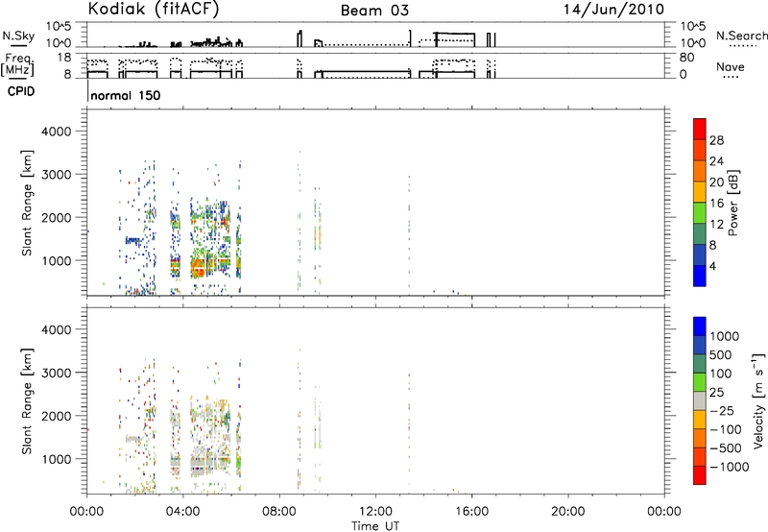This screenshot has height=532, width=768.
Task: Click the date '14/Jun/2010'
Action: tap(613, 10)
